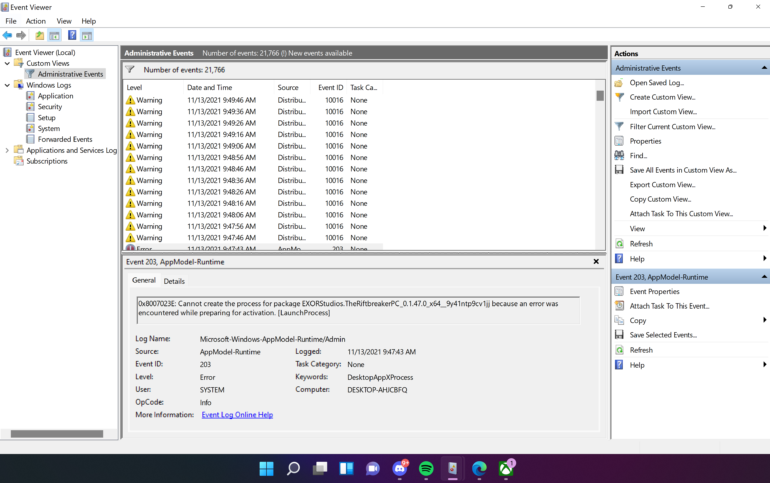Expand Applications and Services Logs node
Screen dimensions: 770x483
point(8,150)
